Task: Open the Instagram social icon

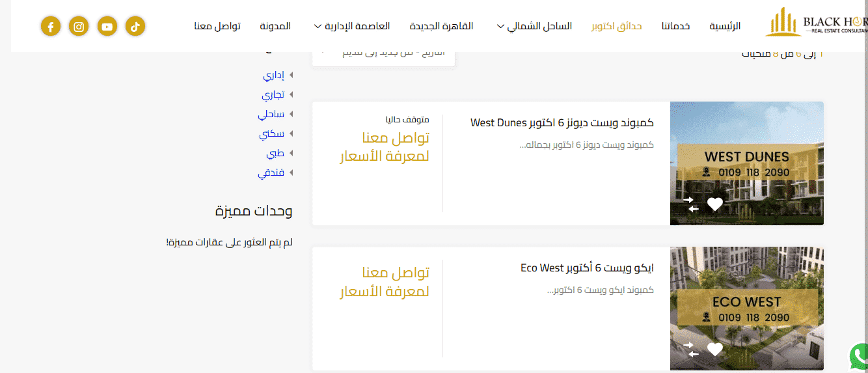Action: click(79, 27)
